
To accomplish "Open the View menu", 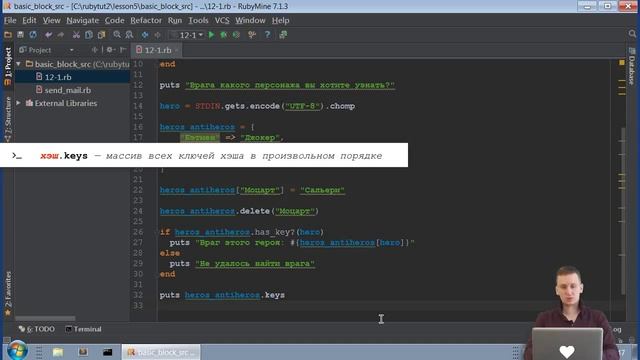I will (x=51, y=20).
